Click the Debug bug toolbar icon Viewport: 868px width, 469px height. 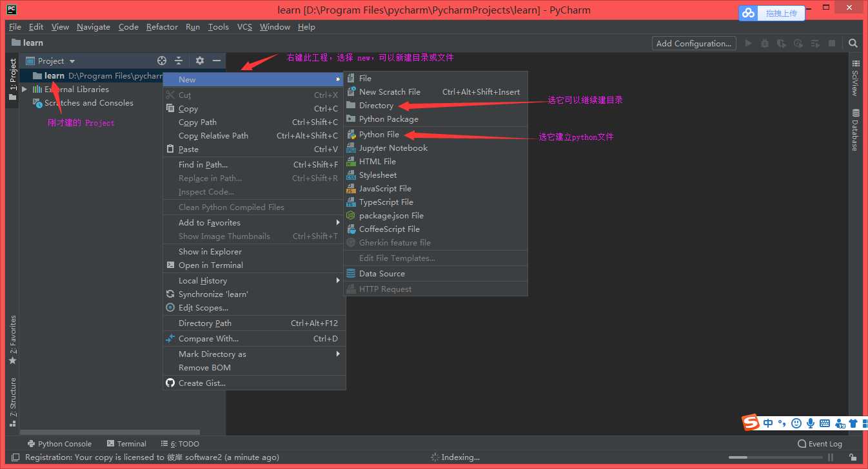pyautogui.click(x=765, y=43)
